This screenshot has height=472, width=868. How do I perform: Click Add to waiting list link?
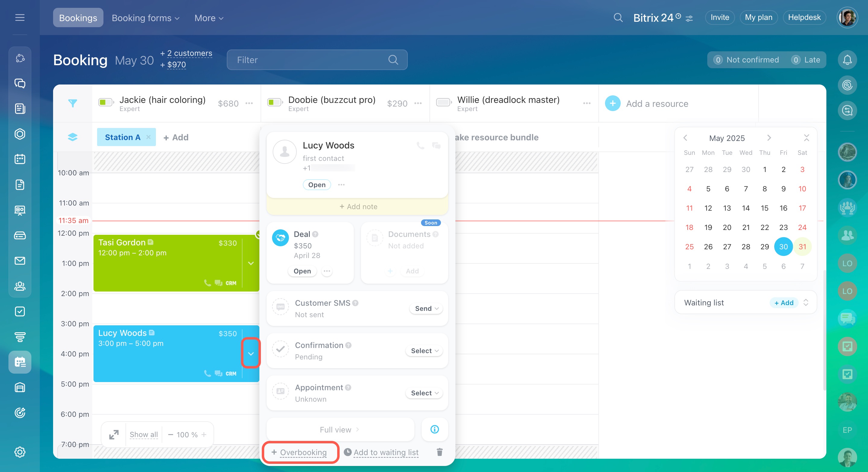click(386, 452)
